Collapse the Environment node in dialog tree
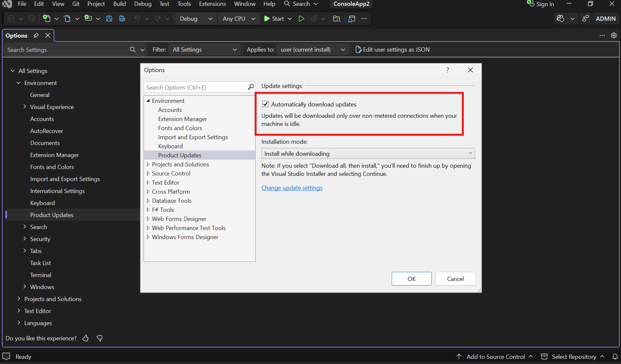This screenshot has width=621, height=364. pos(148,101)
